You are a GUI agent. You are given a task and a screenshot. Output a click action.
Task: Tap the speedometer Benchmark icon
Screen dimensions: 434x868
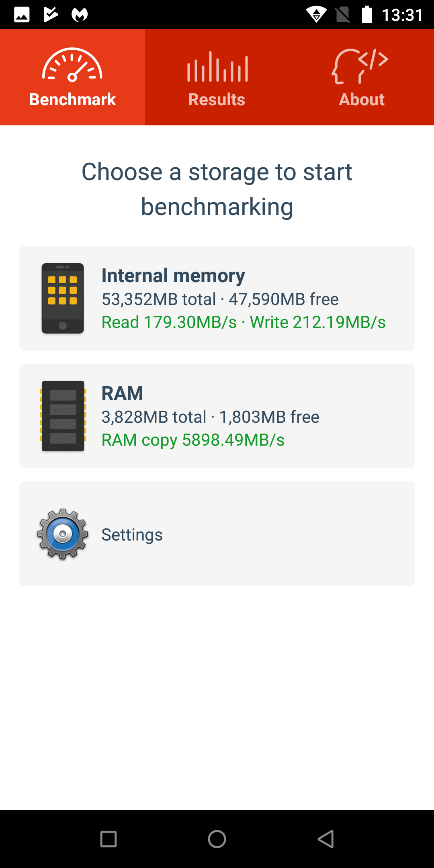tap(72, 65)
